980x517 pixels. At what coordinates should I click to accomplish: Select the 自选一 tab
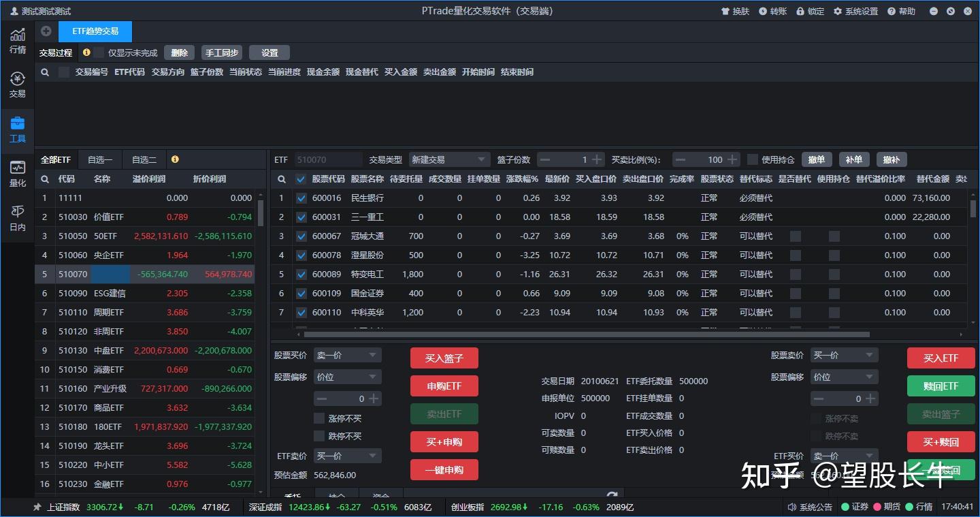point(99,159)
